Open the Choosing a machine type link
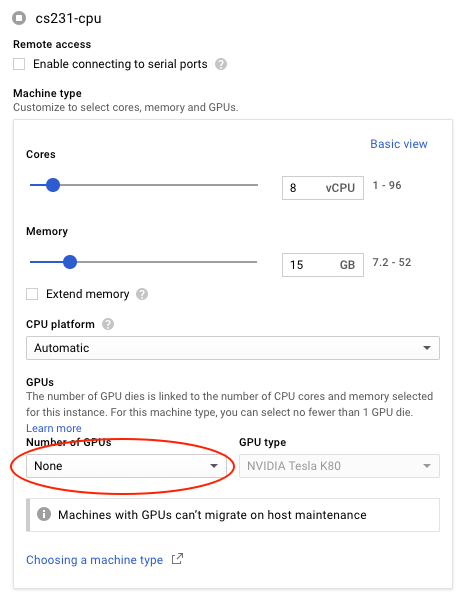The image size is (463, 602). point(94,560)
